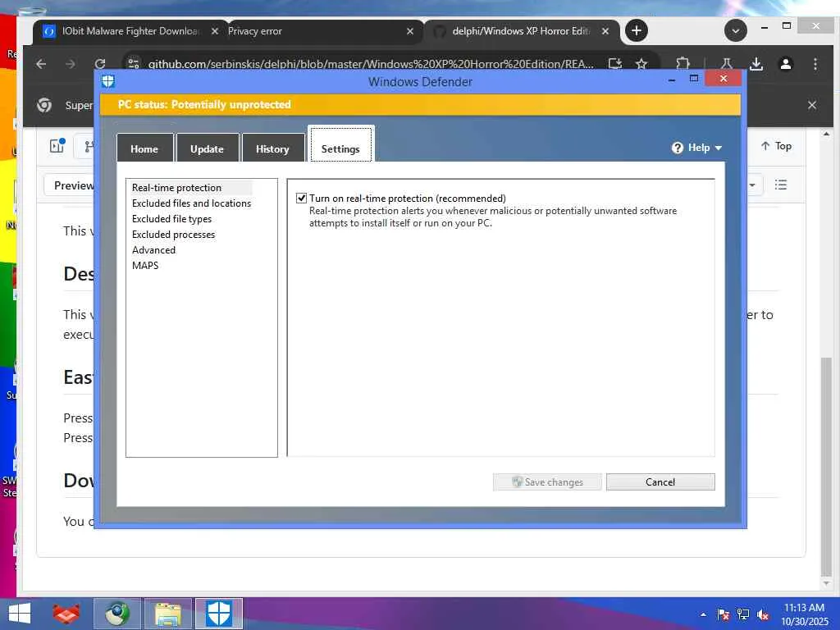Open the Chrome three-dot menu
Image resolution: width=840 pixels, height=630 pixels.
click(x=815, y=64)
